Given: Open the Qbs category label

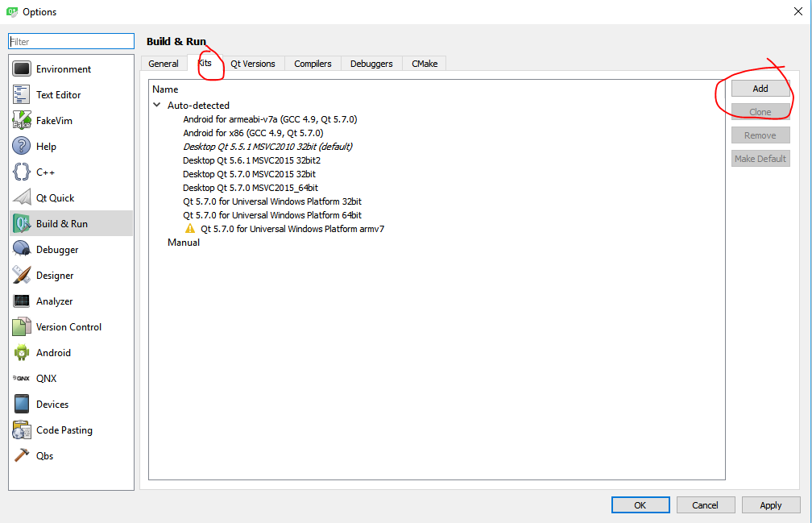Looking at the screenshot, I should (x=44, y=455).
